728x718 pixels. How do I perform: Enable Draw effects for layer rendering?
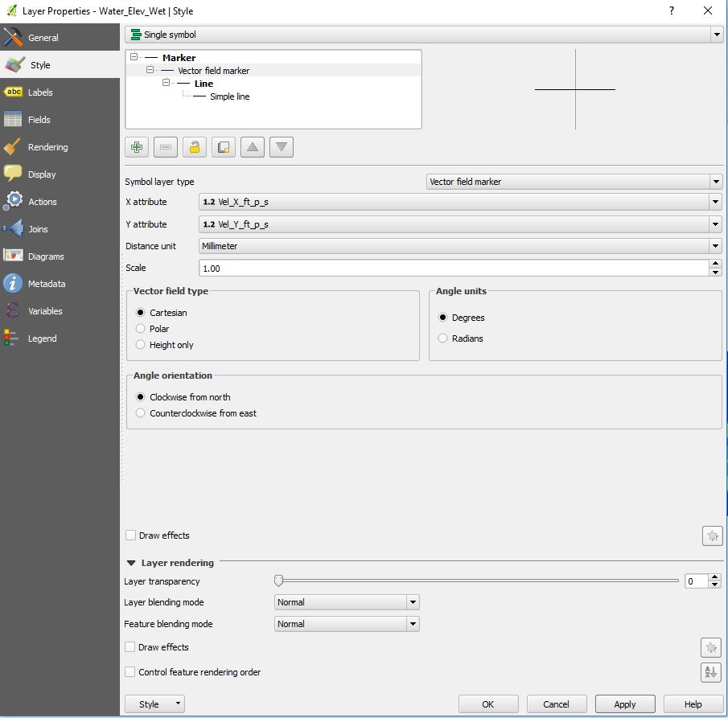pos(129,647)
